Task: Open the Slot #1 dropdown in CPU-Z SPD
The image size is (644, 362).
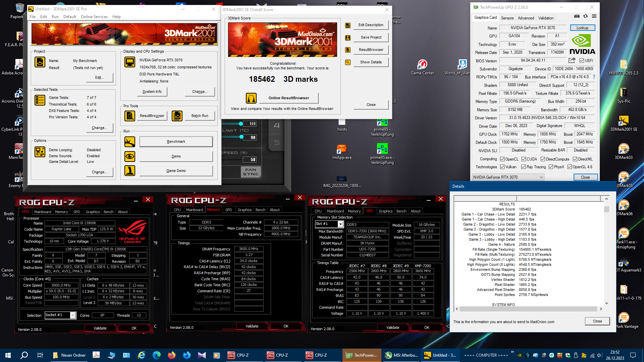Action: 340,224
